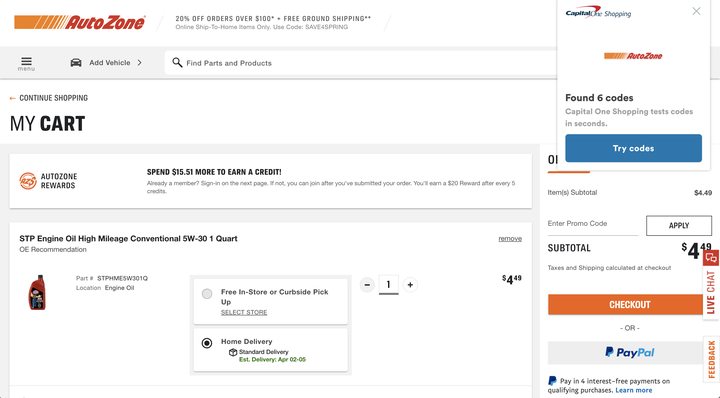Increase quantity with plus button
The width and height of the screenshot is (720, 398).
pyautogui.click(x=410, y=285)
